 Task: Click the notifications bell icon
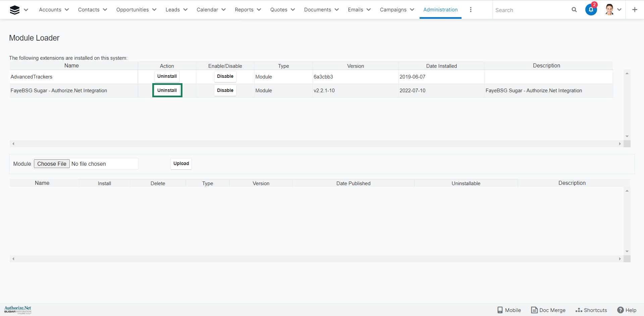tap(591, 10)
